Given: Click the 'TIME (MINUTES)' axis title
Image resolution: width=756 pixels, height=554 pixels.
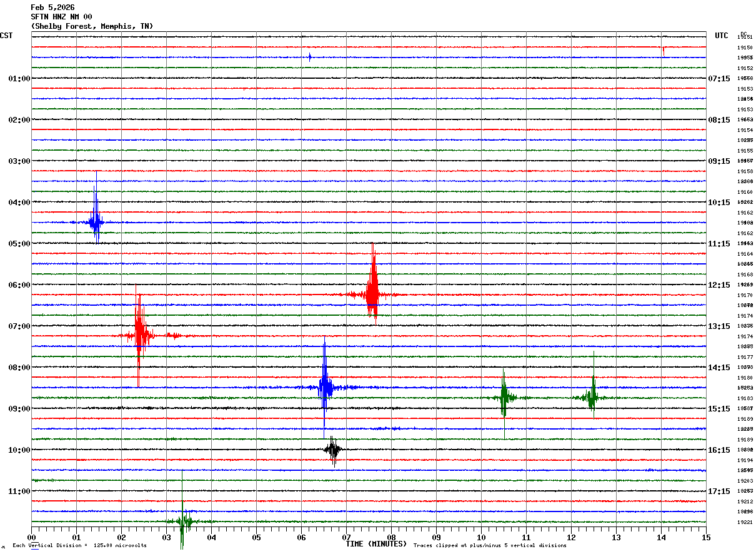Looking at the screenshot, I should tap(376, 544).
